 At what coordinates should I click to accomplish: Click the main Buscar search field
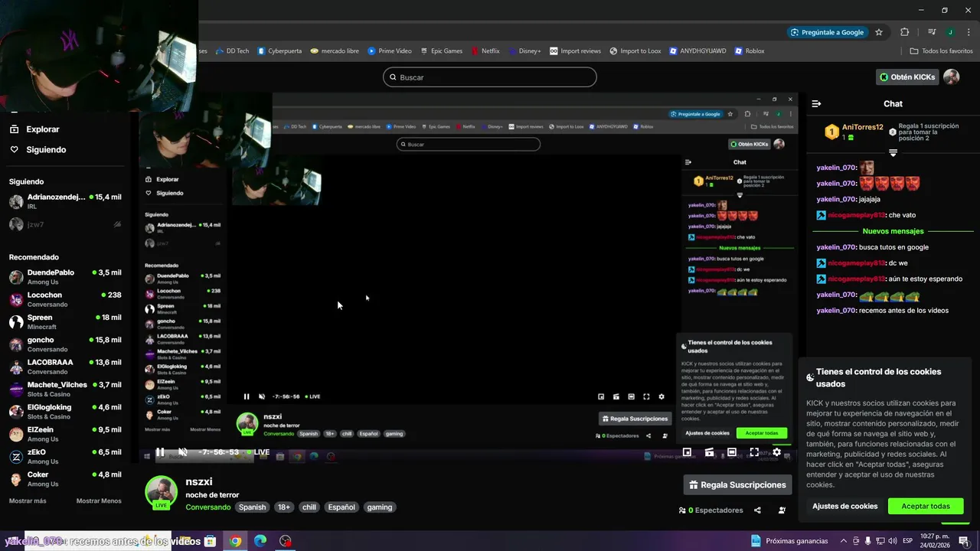(x=489, y=77)
